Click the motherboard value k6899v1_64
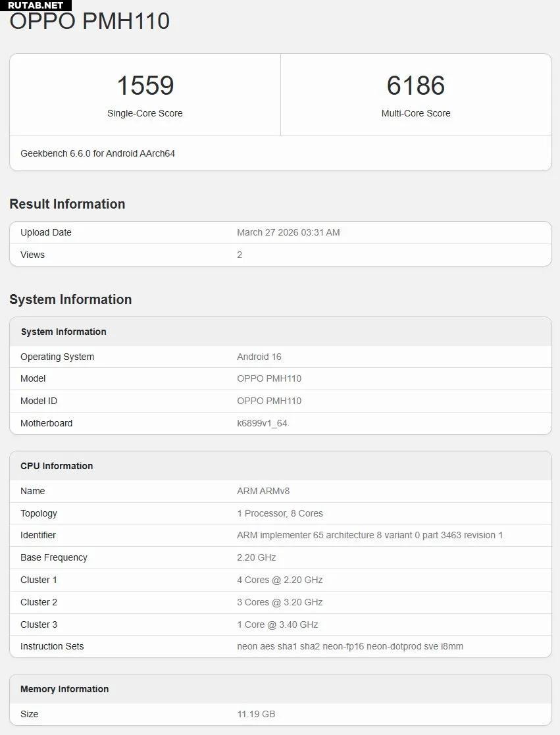This screenshot has height=735, width=560. tap(262, 423)
